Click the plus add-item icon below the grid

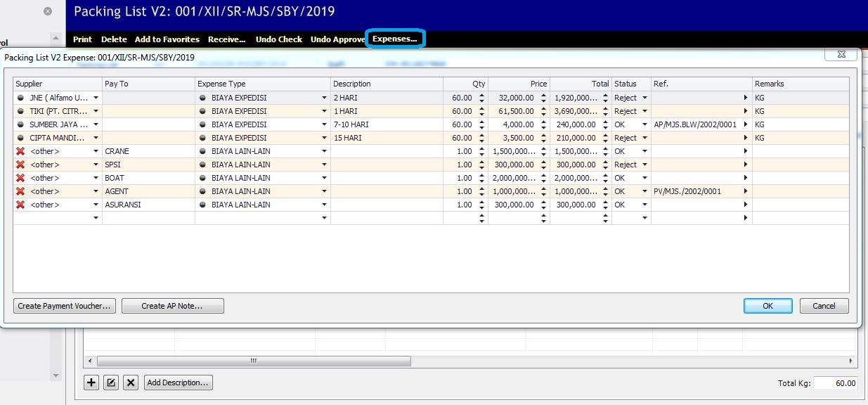click(x=91, y=382)
